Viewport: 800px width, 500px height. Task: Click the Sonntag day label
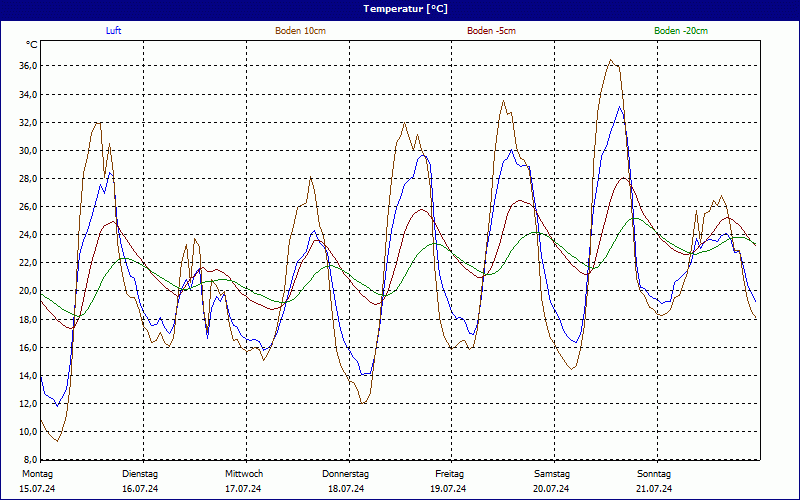click(654, 474)
